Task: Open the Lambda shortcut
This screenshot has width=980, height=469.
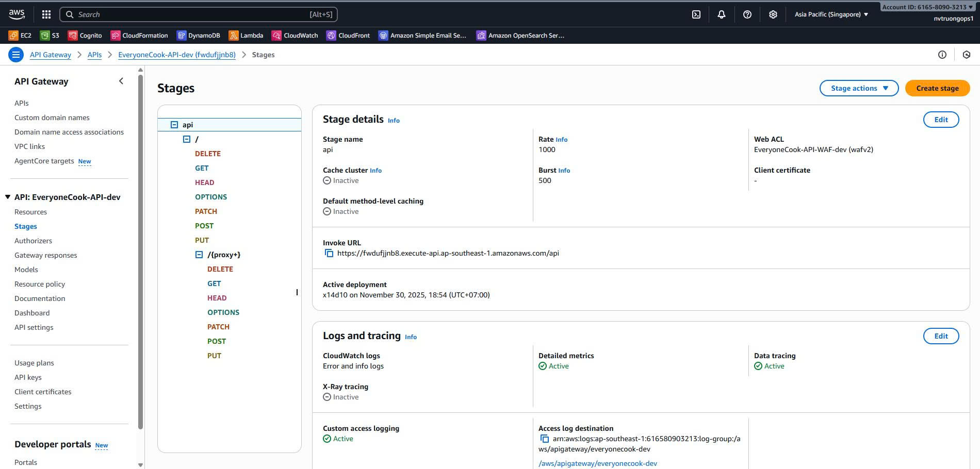Action: point(246,36)
